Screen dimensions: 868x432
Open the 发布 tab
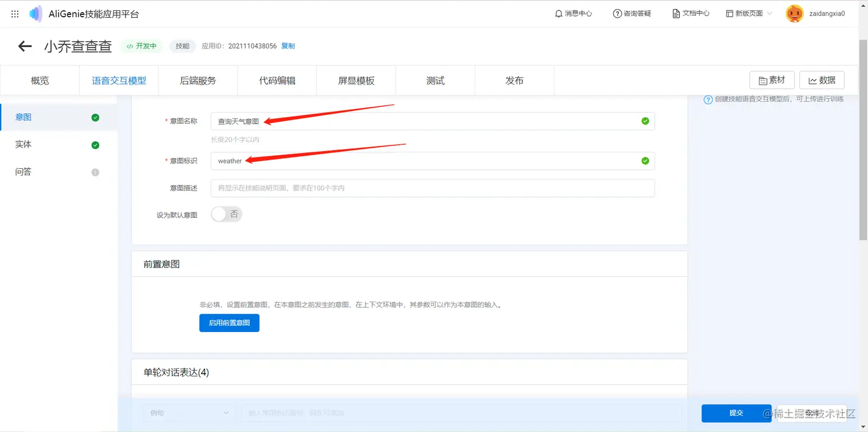(515, 80)
